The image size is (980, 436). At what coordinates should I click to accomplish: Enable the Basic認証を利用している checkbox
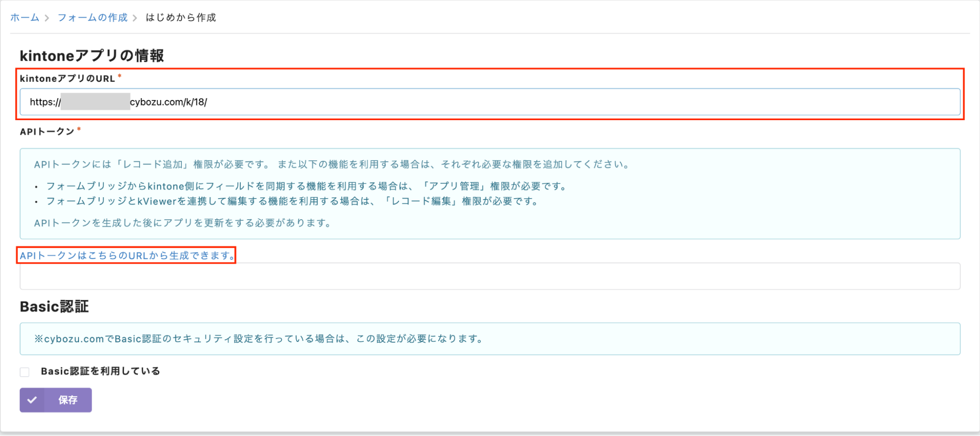[25, 372]
